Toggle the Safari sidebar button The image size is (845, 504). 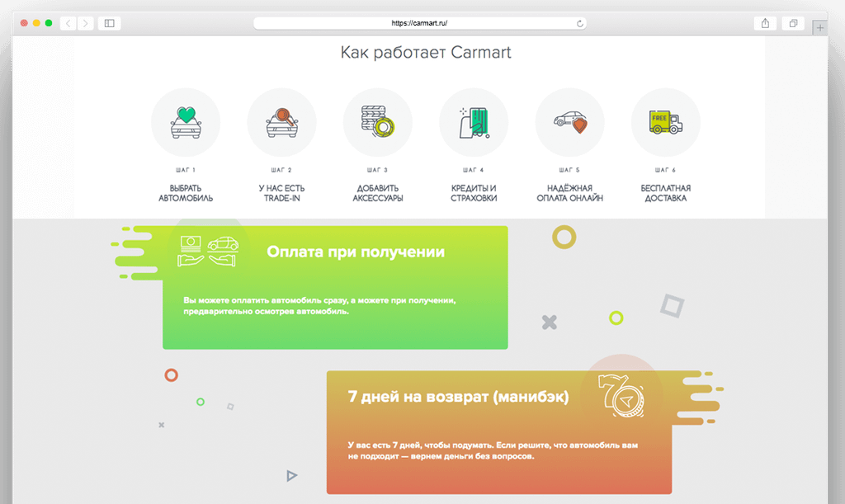(x=110, y=23)
